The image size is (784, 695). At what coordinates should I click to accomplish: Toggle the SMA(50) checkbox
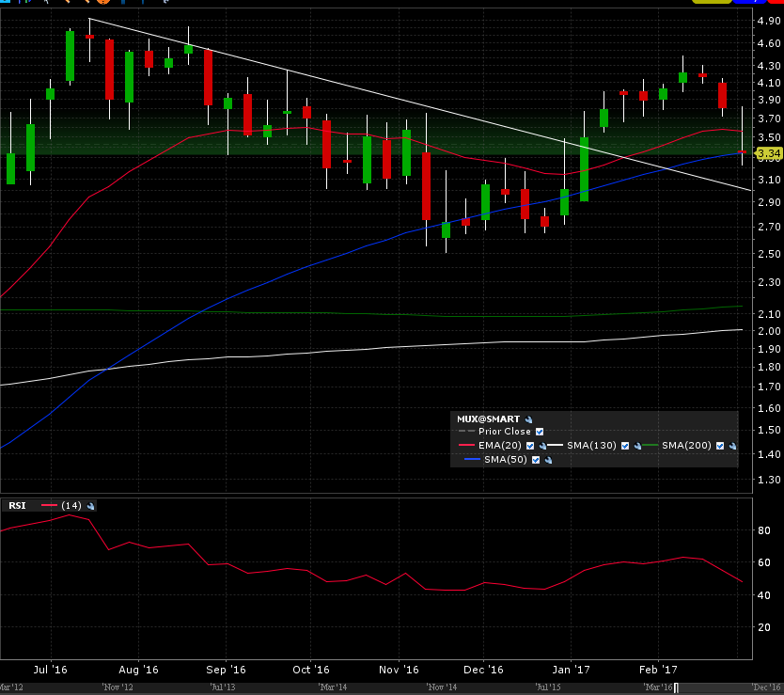pos(536,460)
